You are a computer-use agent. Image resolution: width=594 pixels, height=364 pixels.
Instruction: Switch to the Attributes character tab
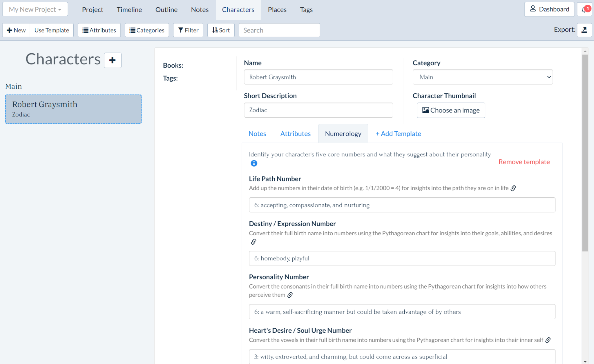click(295, 134)
